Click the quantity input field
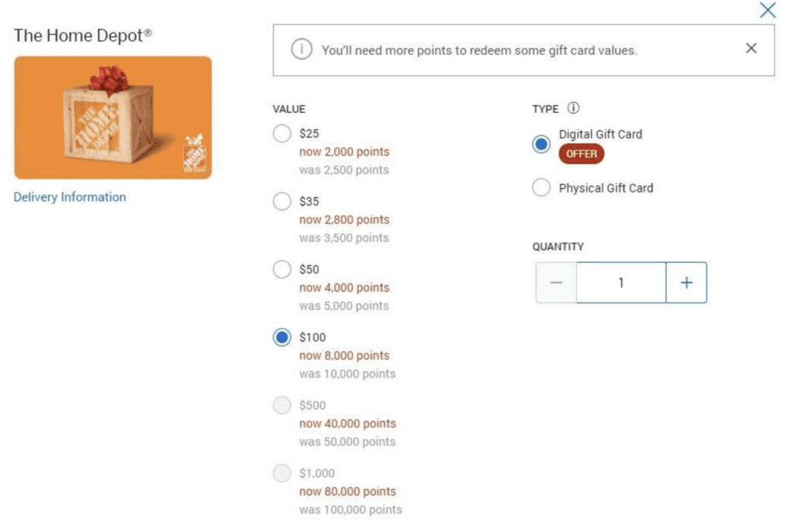Viewport: 792px width, 532px height. (620, 283)
